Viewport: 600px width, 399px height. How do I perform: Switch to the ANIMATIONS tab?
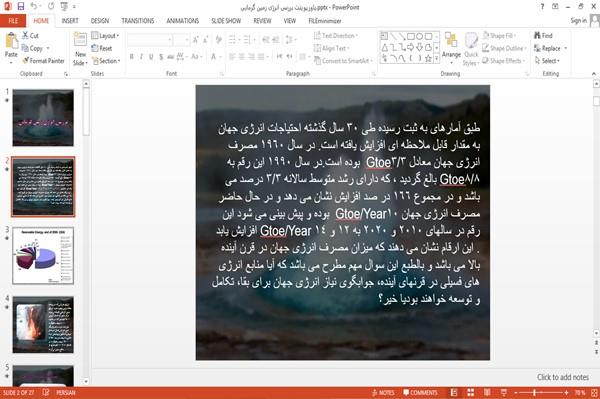point(183,21)
